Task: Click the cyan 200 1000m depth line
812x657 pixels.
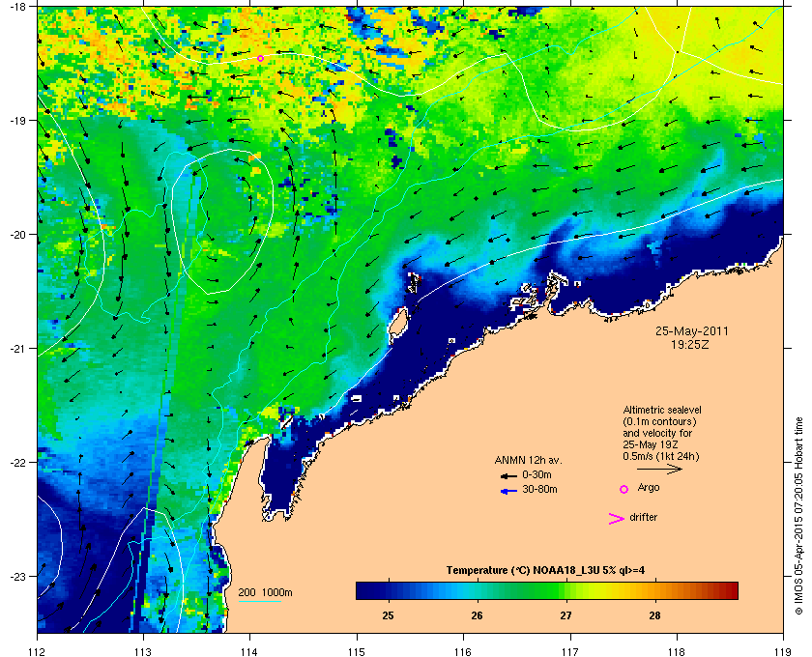Action: tap(259, 601)
